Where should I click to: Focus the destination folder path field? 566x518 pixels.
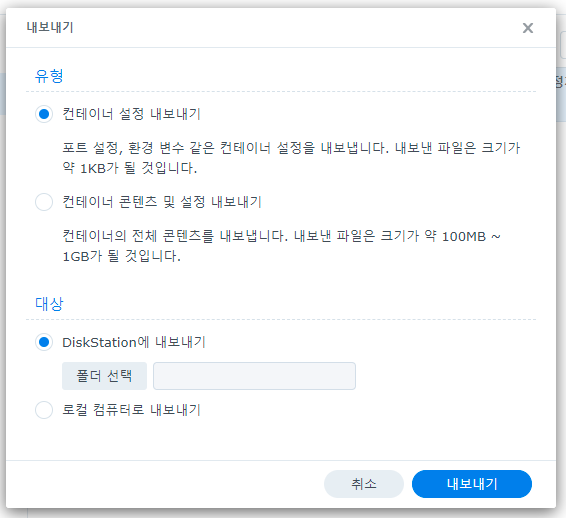254,376
